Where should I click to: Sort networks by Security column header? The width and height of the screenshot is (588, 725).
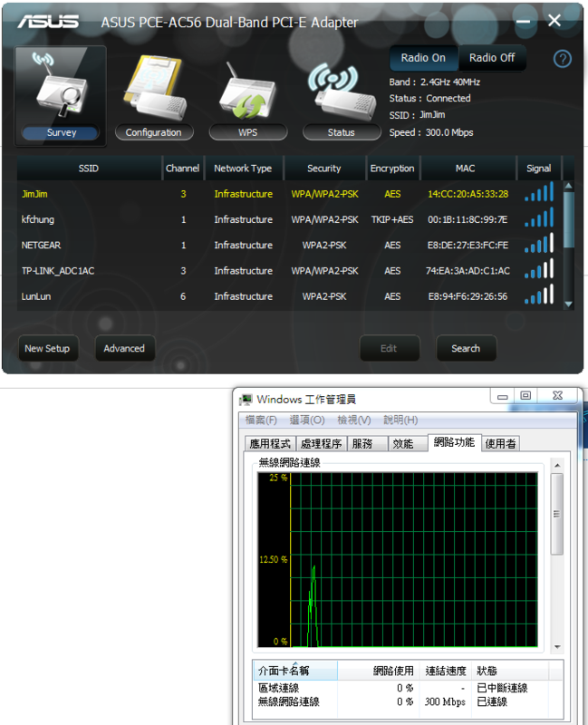coord(324,169)
